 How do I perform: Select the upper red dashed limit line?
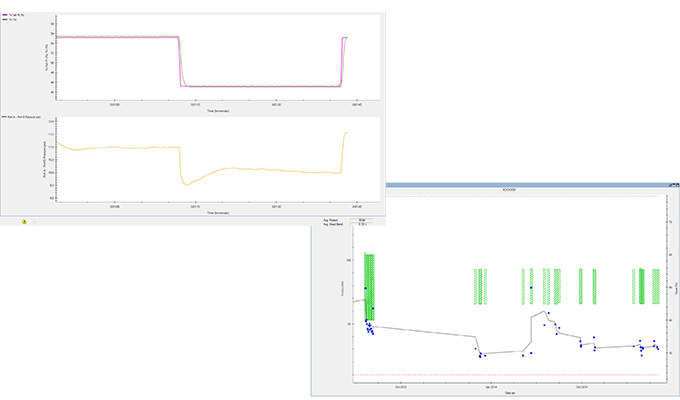tap(500, 197)
